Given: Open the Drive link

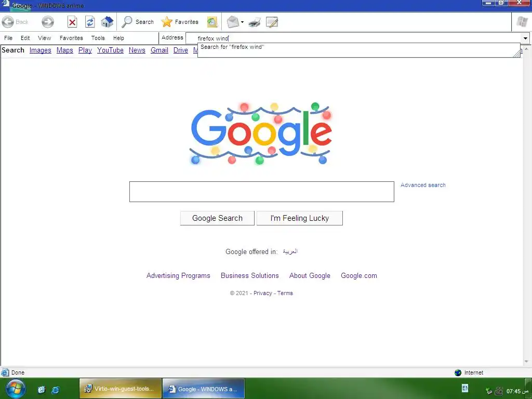Looking at the screenshot, I should click(x=180, y=50).
